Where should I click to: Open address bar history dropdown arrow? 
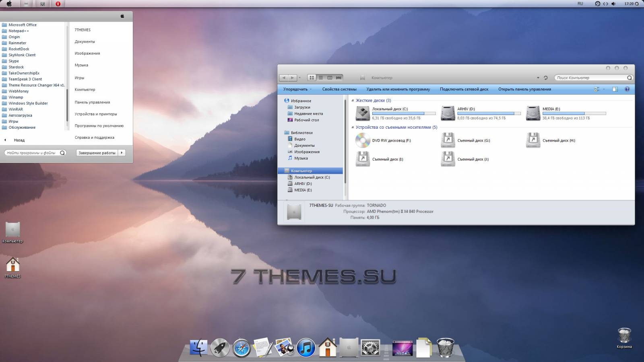coord(538,78)
